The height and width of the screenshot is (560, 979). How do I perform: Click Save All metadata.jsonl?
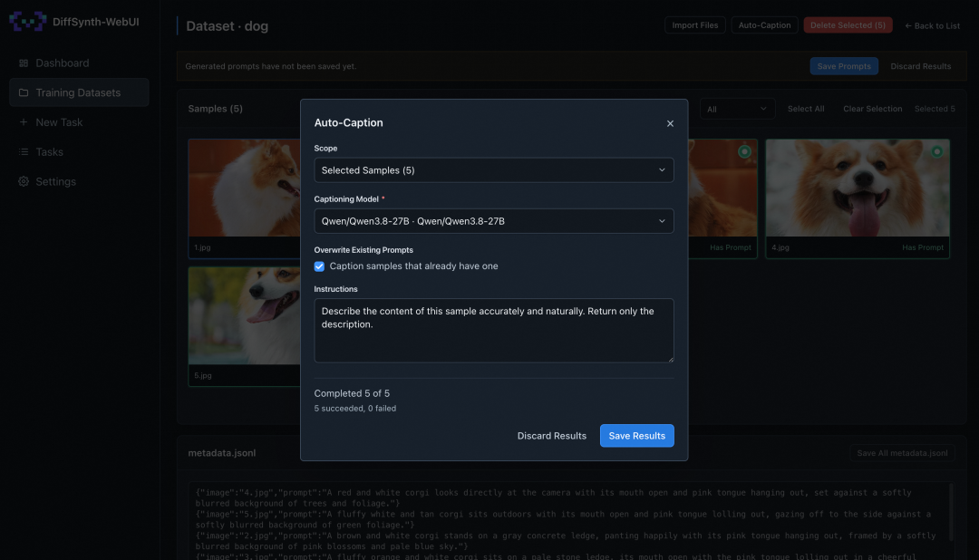point(902,453)
